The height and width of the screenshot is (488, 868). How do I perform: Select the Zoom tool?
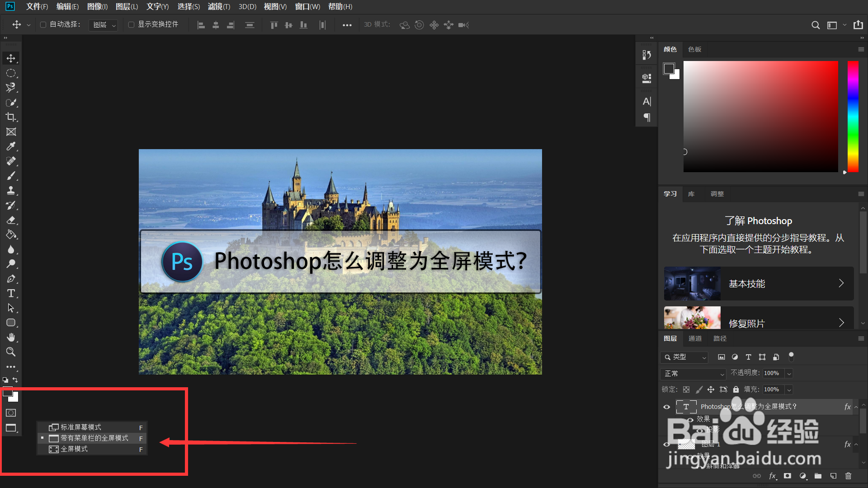coord(11,352)
